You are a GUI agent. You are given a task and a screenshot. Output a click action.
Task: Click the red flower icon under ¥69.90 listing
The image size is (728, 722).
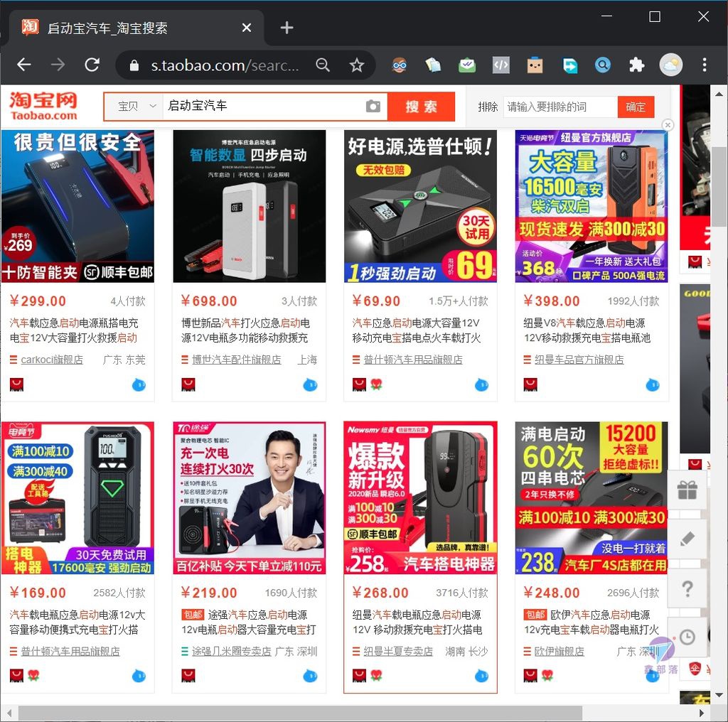click(x=377, y=384)
